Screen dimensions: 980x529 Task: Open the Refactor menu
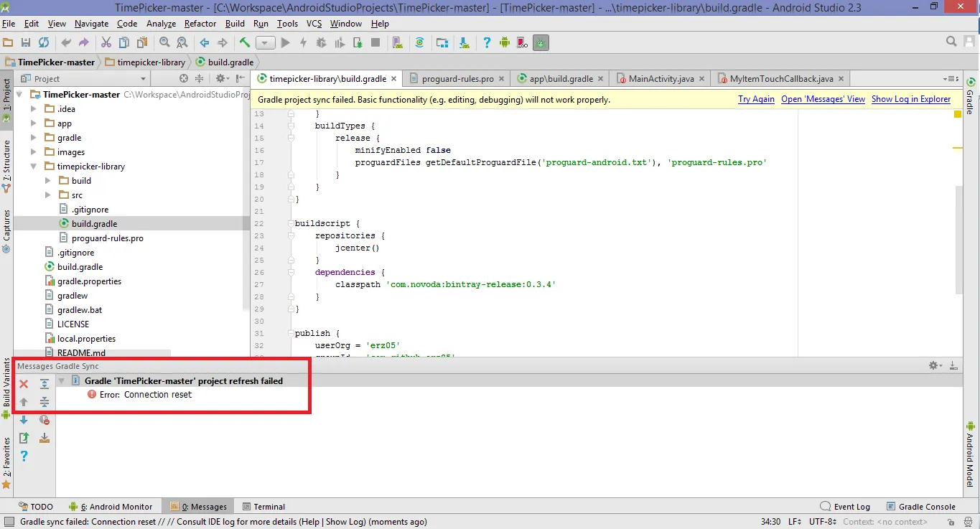(x=200, y=24)
